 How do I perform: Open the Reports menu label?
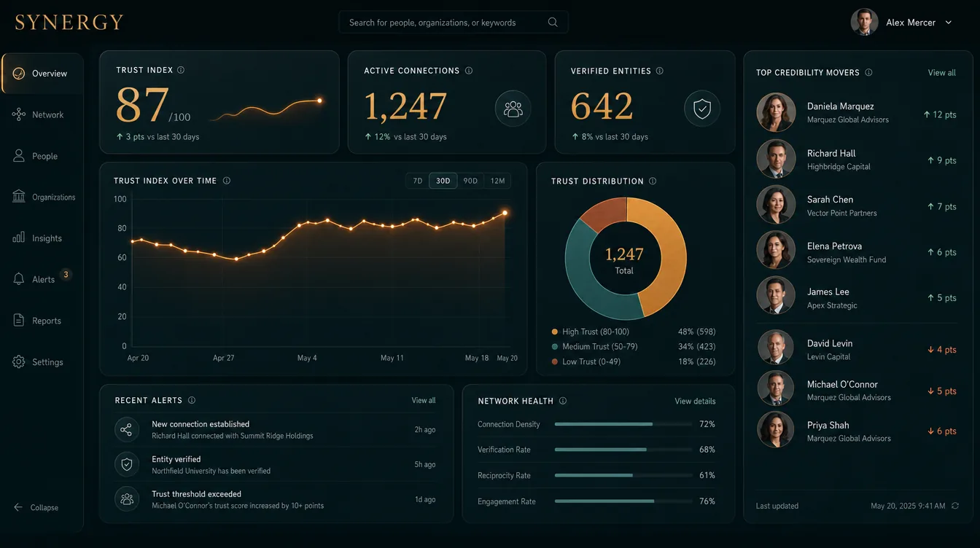47,321
